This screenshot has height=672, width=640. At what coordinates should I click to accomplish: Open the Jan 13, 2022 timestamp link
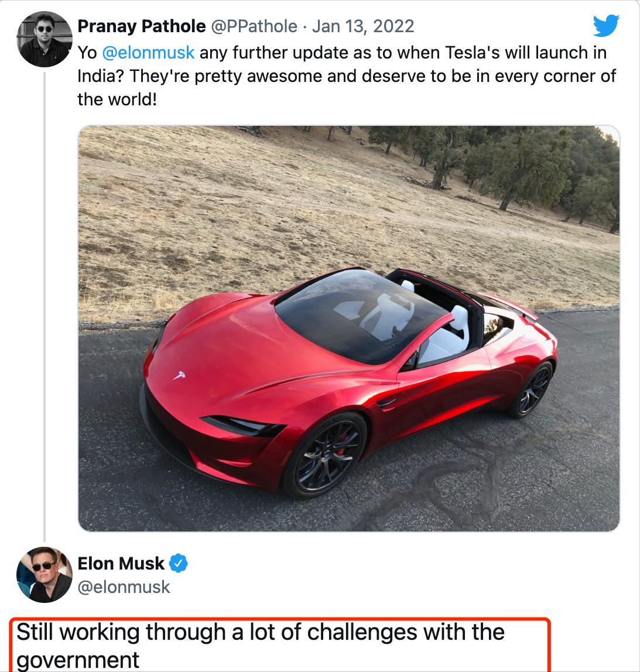point(362,26)
